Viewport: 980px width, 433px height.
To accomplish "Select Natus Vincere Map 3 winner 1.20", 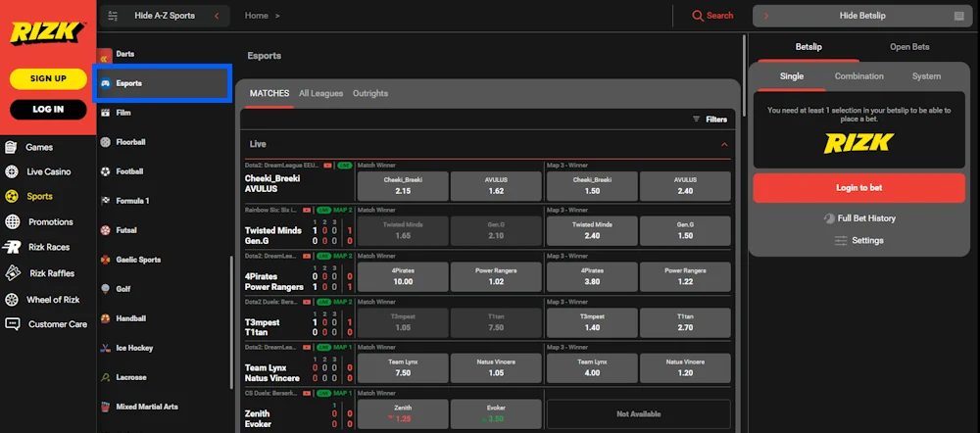I will pyautogui.click(x=685, y=368).
